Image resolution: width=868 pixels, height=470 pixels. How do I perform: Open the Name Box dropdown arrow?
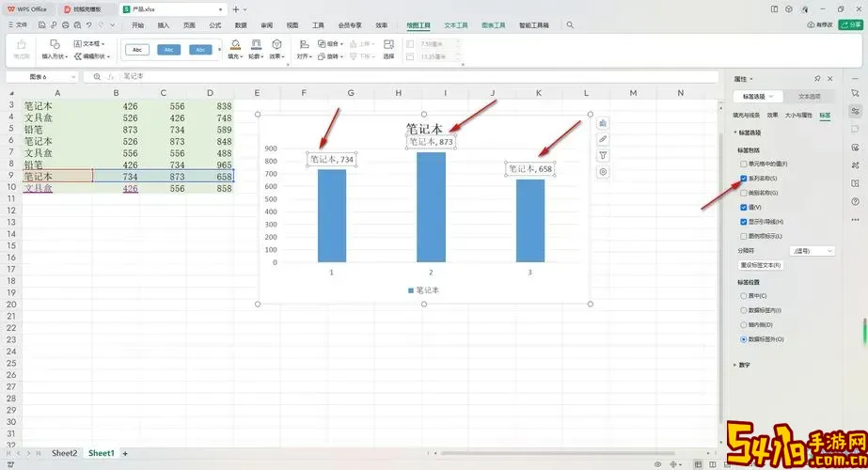[x=73, y=77]
